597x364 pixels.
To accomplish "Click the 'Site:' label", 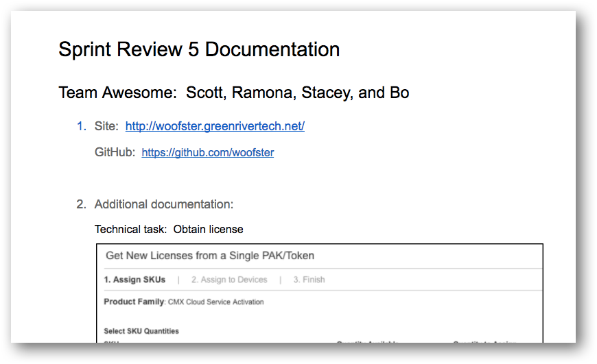I will click(106, 126).
